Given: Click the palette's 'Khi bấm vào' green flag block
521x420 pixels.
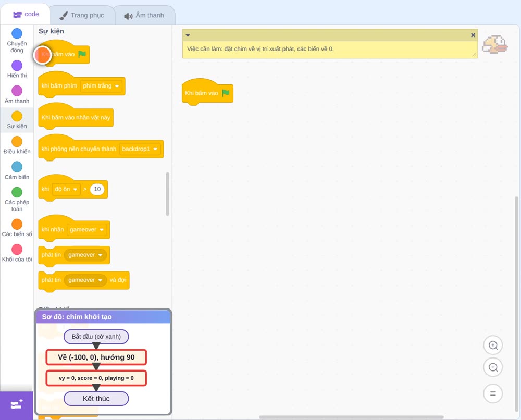Looking at the screenshot, I should pos(64,54).
